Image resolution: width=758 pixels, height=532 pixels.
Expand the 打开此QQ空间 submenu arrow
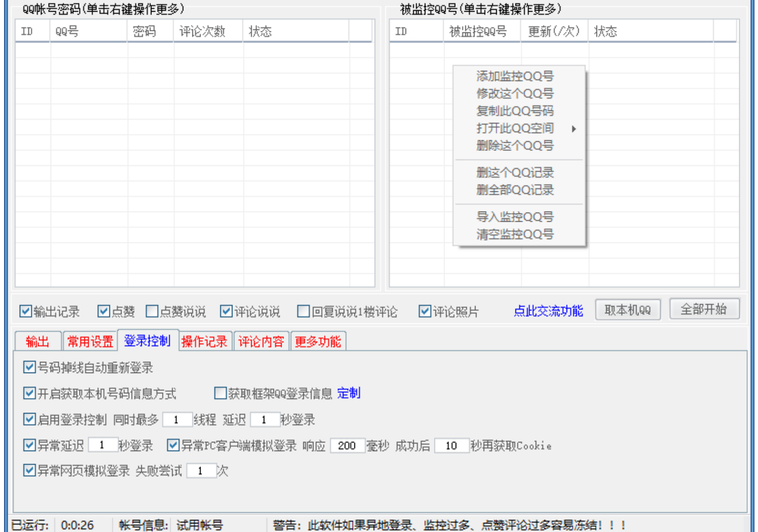[574, 129]
